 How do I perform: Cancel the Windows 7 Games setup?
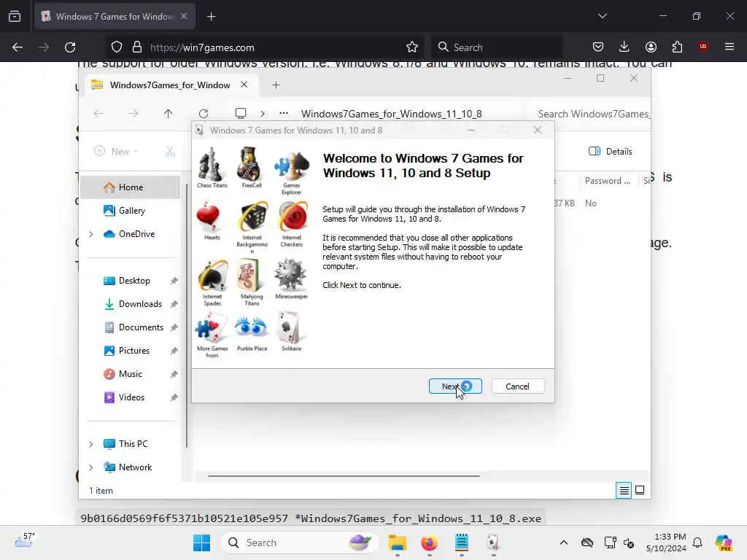pos(517,386)
